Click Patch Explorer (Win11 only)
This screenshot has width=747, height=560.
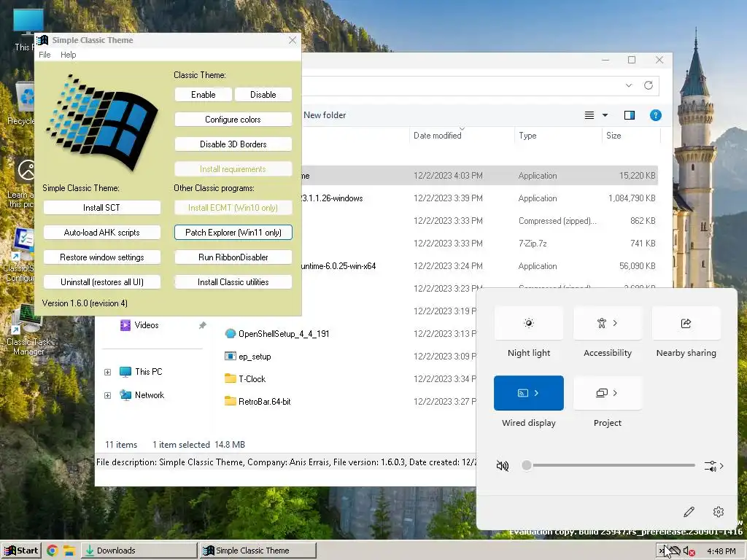(233, 233)
